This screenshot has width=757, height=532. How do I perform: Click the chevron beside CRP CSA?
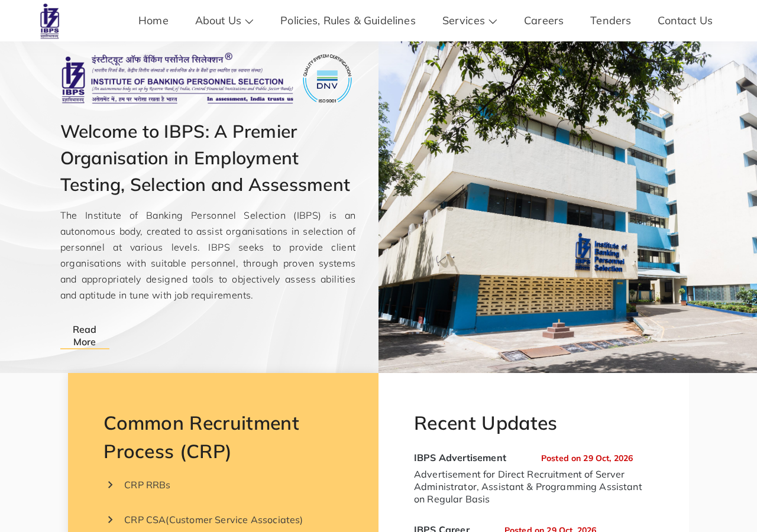(x=110, y=520)
